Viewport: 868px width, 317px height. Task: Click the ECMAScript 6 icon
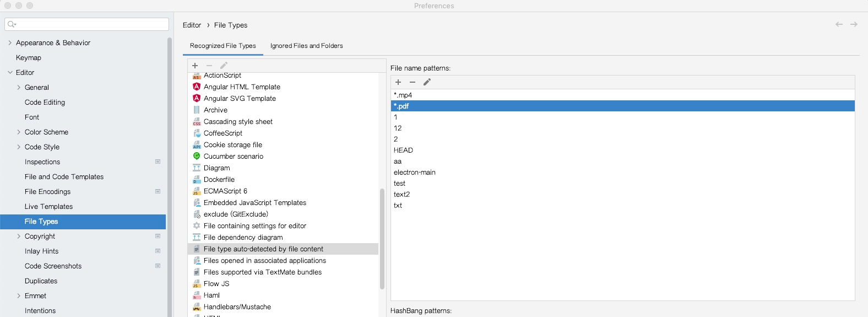(197, 191)
